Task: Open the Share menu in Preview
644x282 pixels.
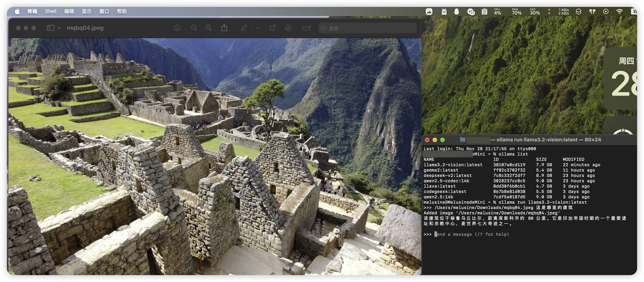Action: click(x=224, y=28)
